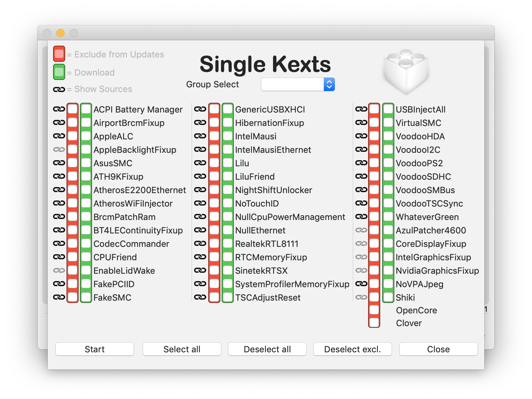Click sources link icon next to WhateverGreen

point(361,217)
